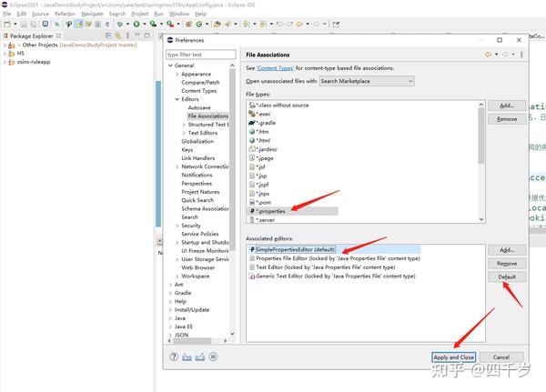
Task: Click the Open Perspective toolbar icon
Action: click(336, 24)
